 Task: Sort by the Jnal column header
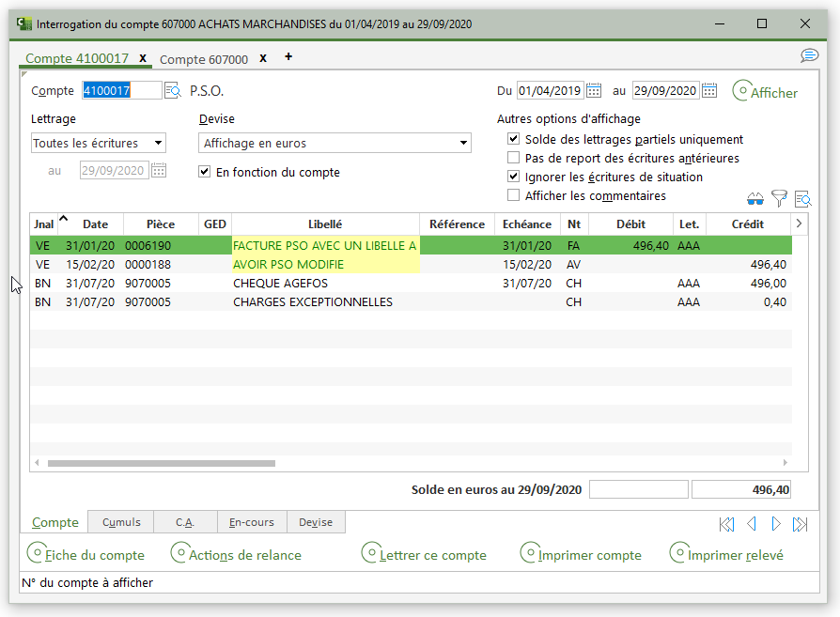point(44,224)
